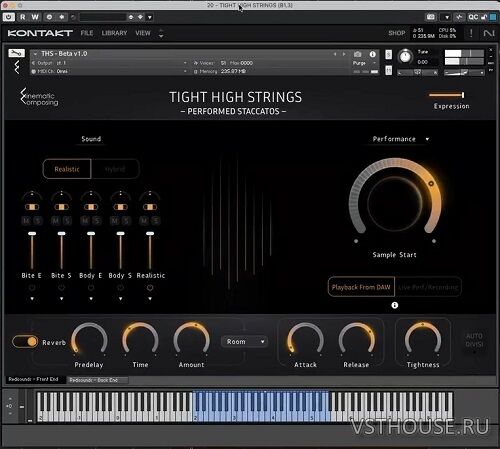Click the instrument snapshot camera icon

[358, 54]
